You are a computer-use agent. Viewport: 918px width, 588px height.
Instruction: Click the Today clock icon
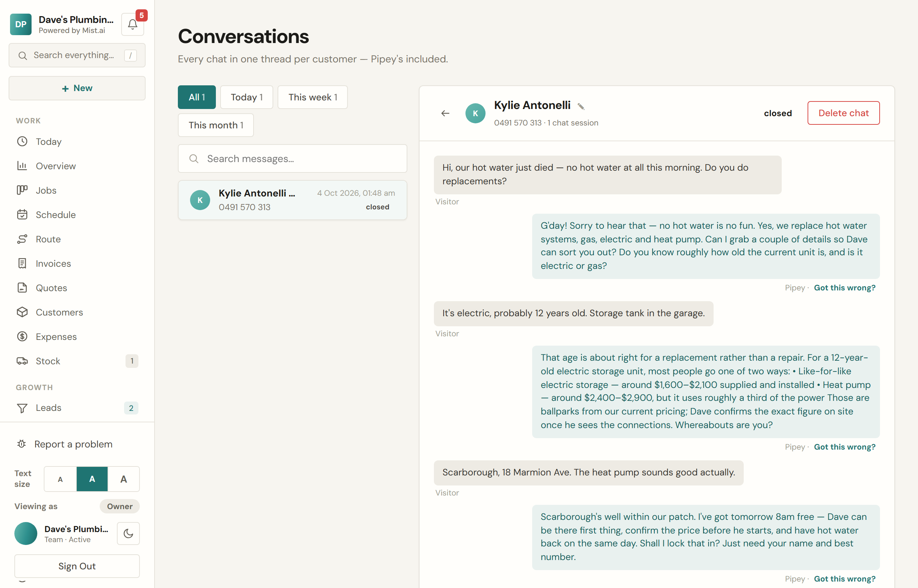(22, 141)
